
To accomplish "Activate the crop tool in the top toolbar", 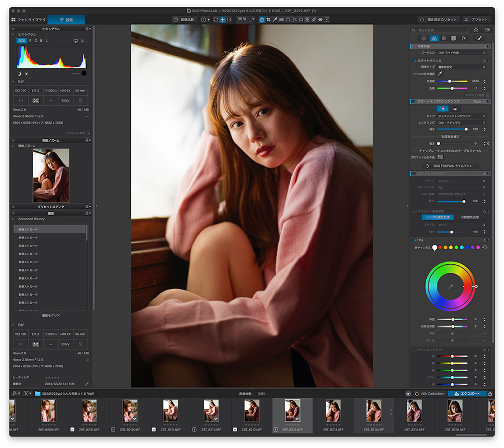I will 269,20.
